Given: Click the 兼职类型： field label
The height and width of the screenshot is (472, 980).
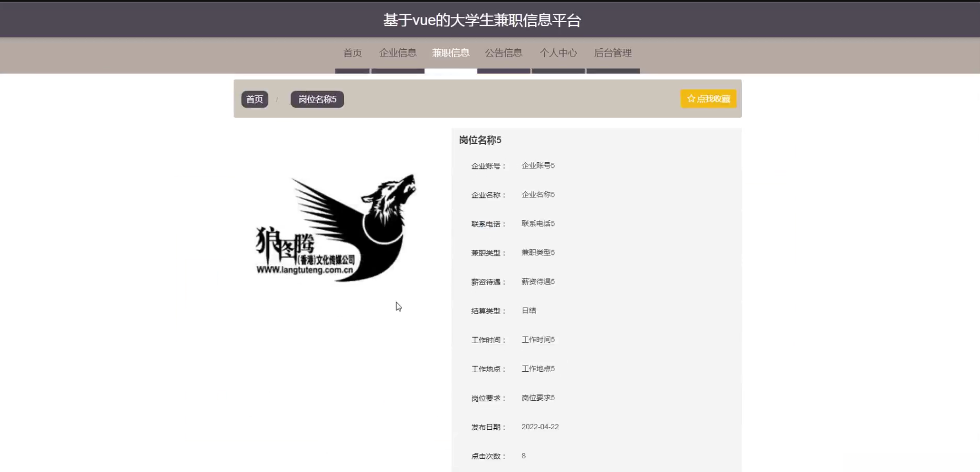Looking at the screenshot, I should [488, 253].
